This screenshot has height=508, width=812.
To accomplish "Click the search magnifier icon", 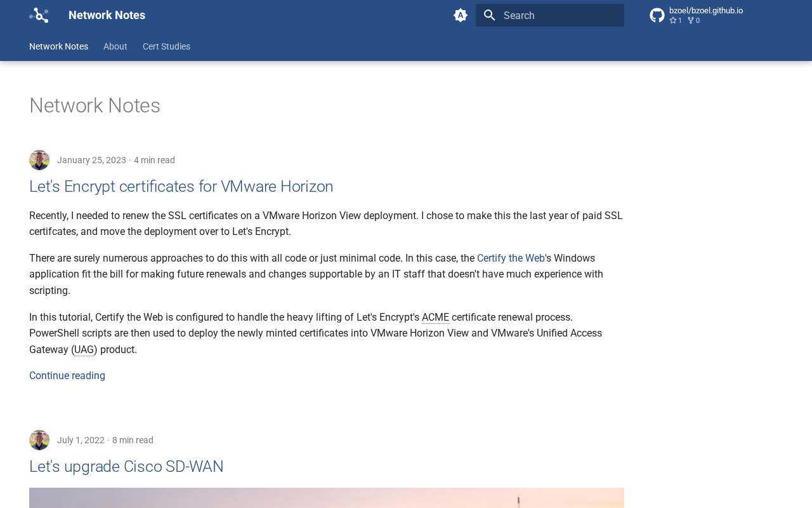I will pos(489,15).
